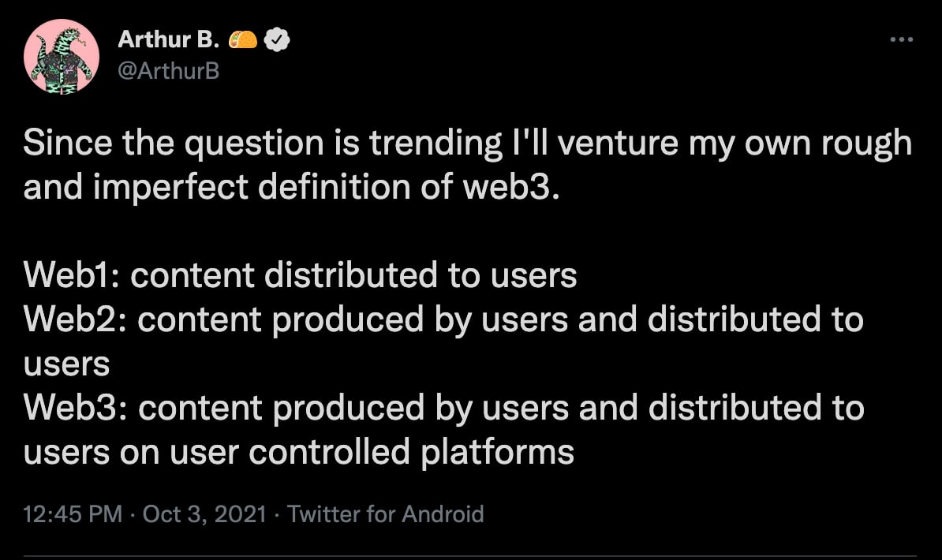Select the line beginning with "Web3:"
The width and height of the screenshot is (942, 560).
click(x=444, y=408)
